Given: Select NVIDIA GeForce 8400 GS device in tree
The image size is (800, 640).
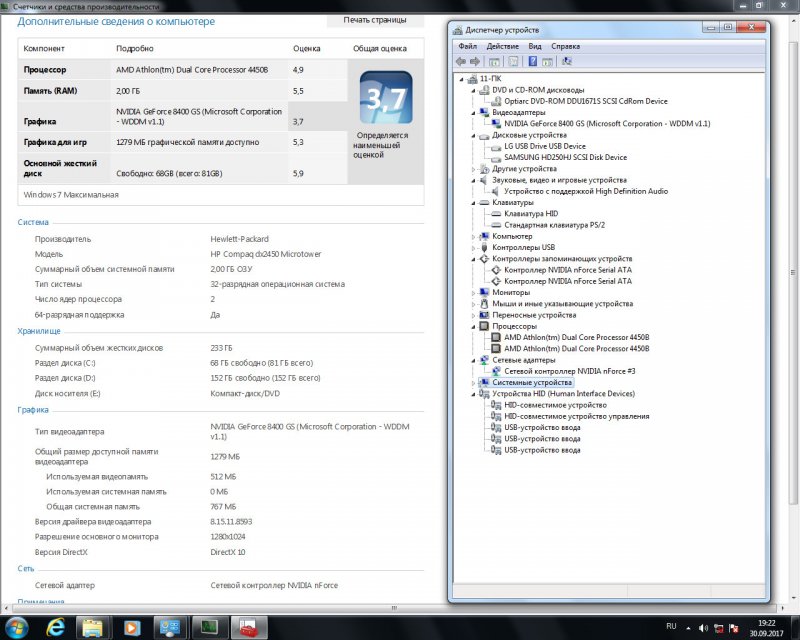Looking at the screenshot, I should pos(607,124).
